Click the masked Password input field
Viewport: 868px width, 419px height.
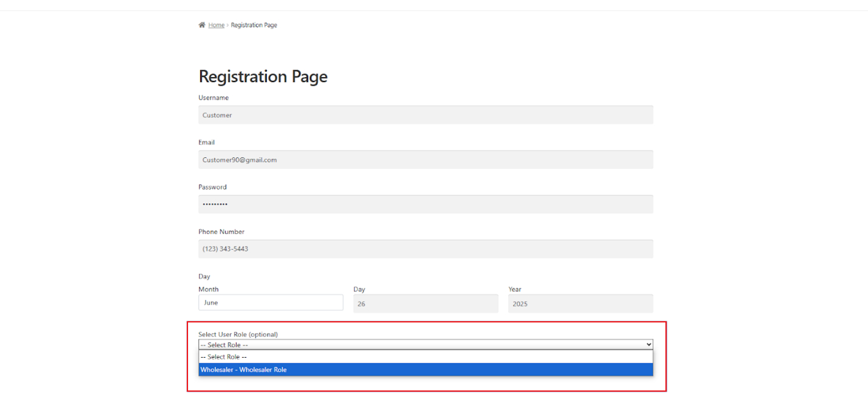click(x=425, y=204)
